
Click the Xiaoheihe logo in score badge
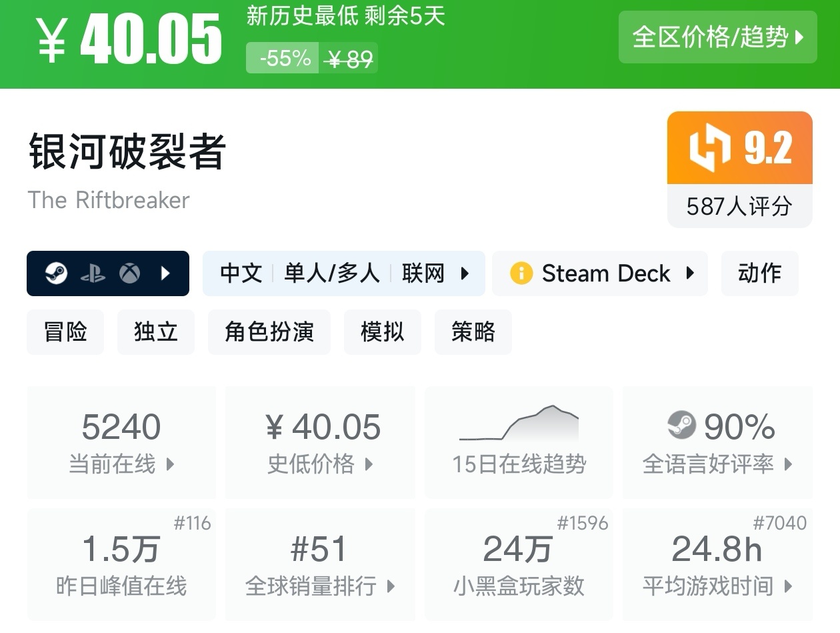(x=709, y=147)
